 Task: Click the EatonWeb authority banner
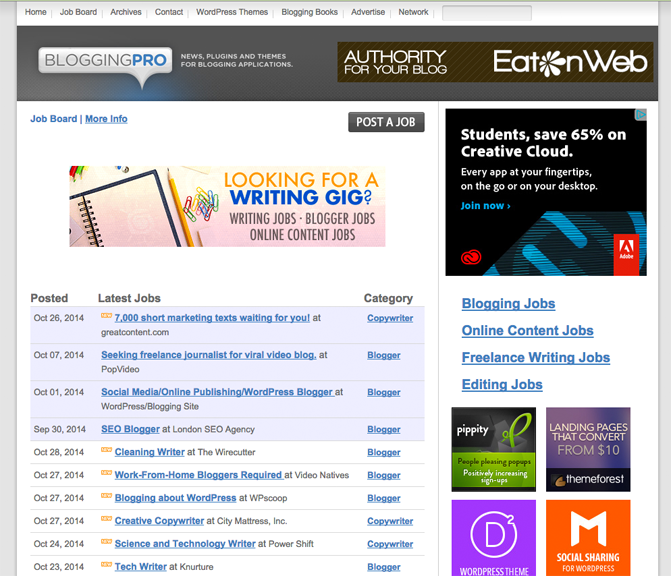(x=495, y=62)
